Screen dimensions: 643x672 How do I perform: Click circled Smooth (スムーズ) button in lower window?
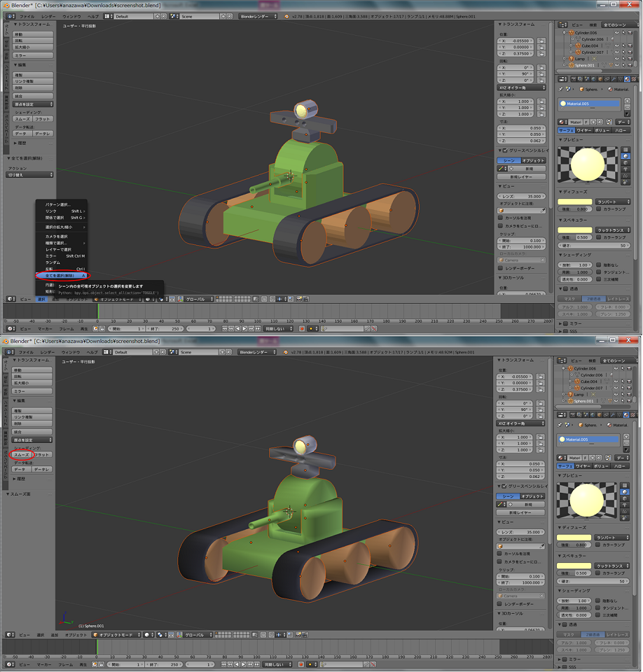click(x=21, y=455)
